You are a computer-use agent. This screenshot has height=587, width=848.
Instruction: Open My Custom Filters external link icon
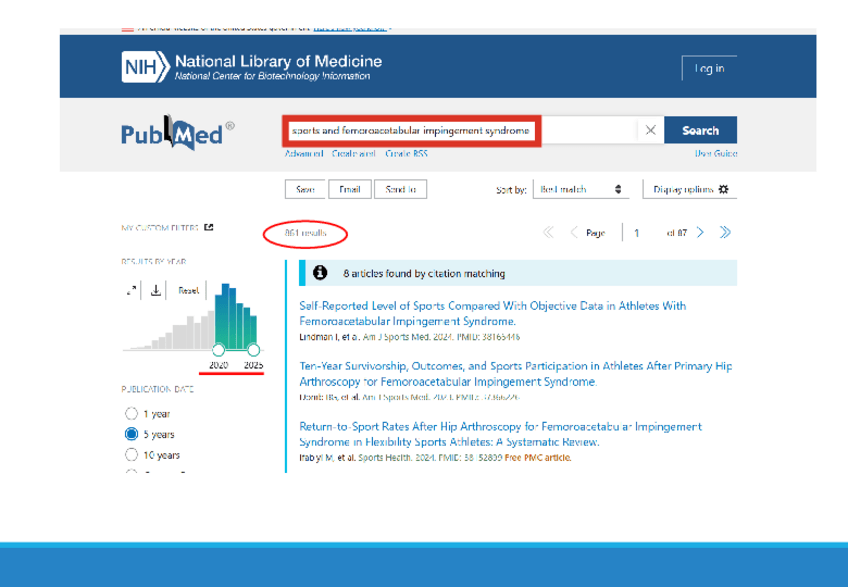click(x=208, y=227)
